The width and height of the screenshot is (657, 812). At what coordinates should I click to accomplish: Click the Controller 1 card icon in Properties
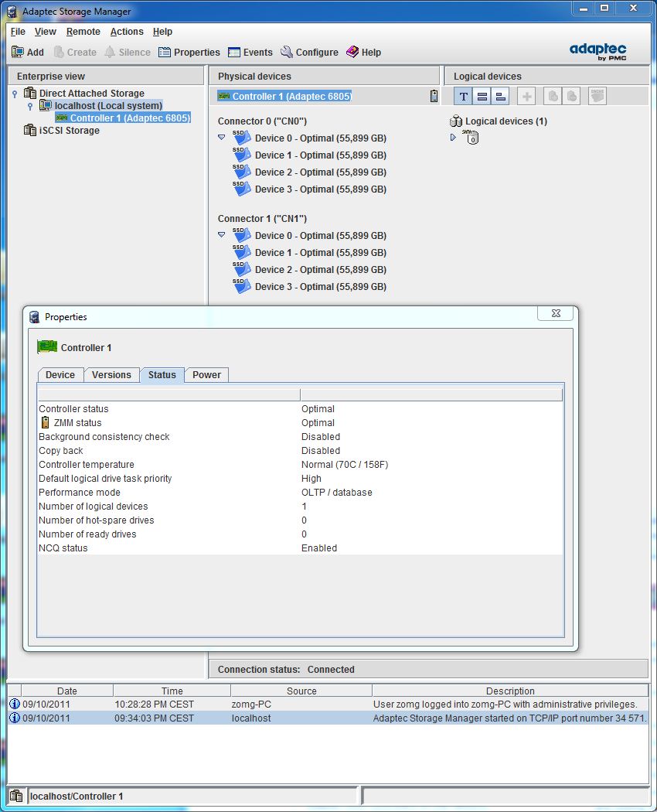(x=47, y=346)
